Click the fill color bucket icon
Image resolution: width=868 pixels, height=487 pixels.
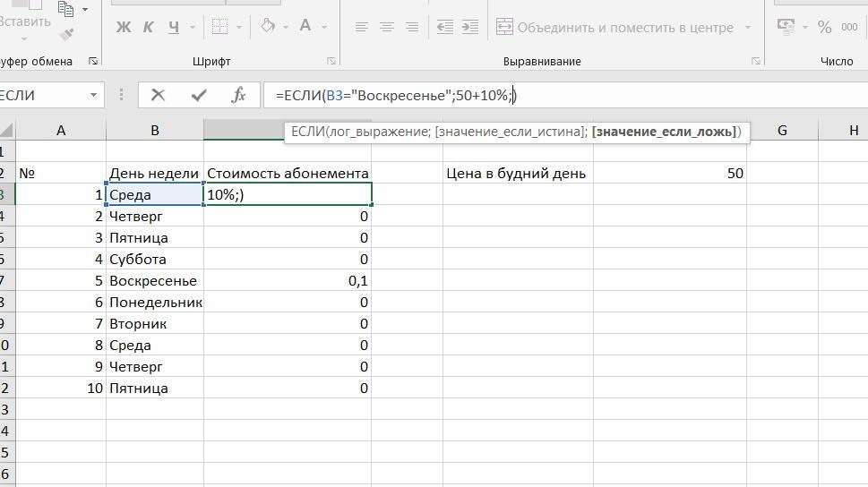click(x=268, y=25)
